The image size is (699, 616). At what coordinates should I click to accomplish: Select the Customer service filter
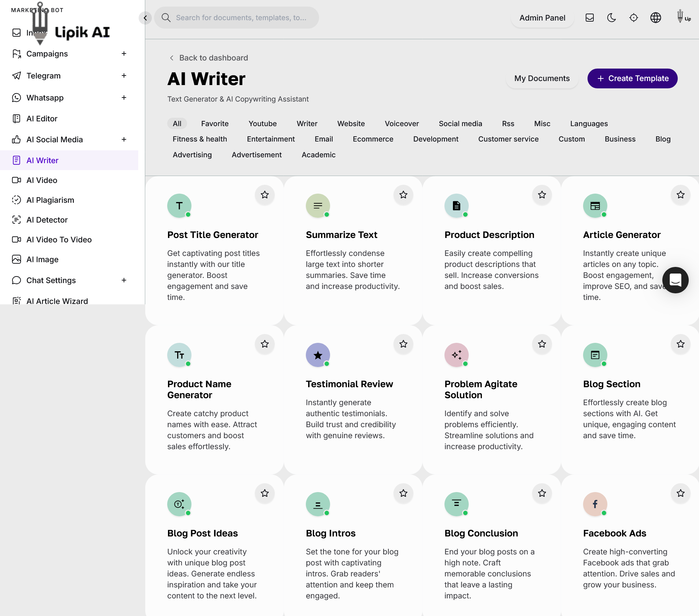coord(508,139)
